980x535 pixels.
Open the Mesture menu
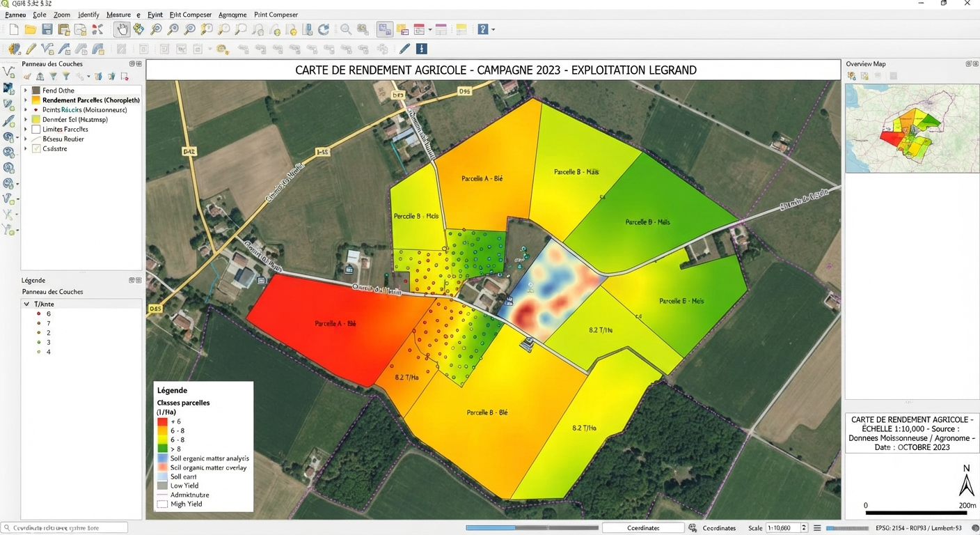click(x=118, y=15)
